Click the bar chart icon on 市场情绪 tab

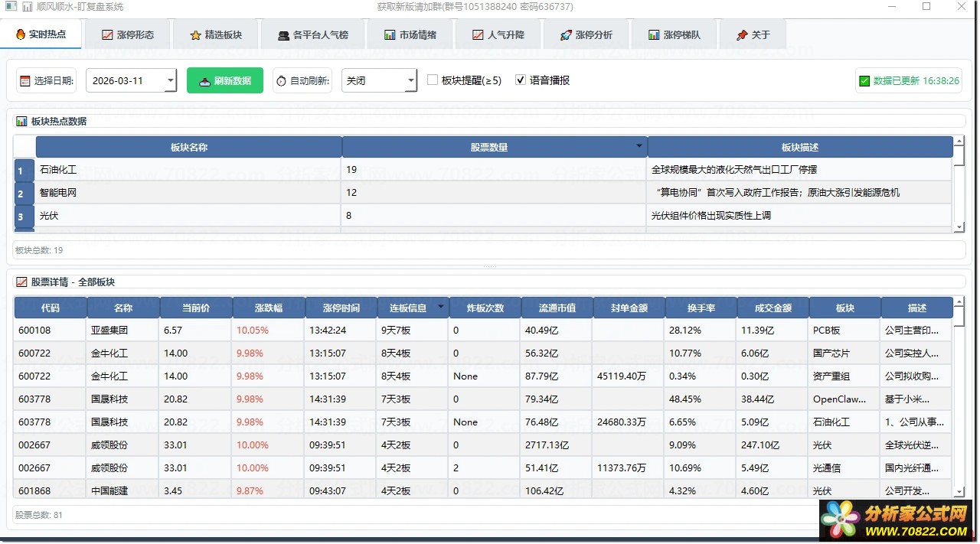(390, 35)
